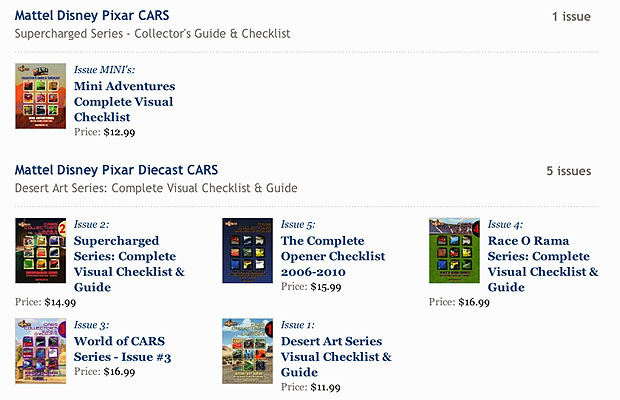Follow The Complete Opener Checklist 2006-2010 link

[x=333, y=256]
